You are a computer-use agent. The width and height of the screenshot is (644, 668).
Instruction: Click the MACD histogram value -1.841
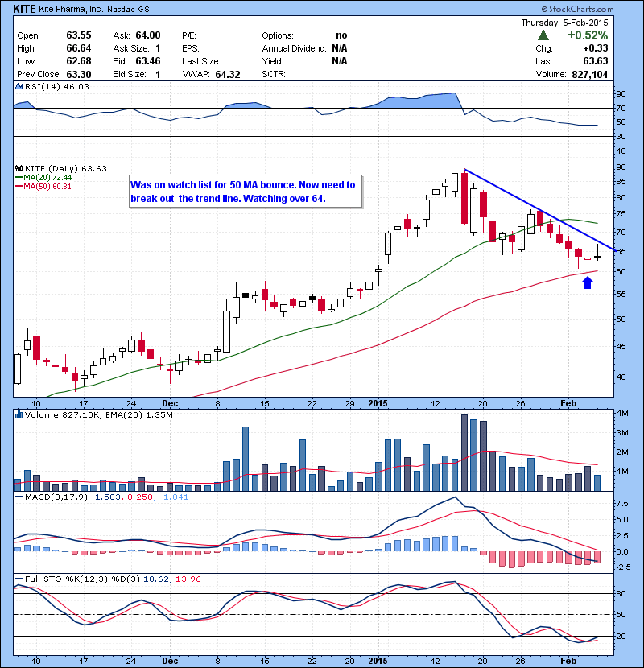pyautogui.click(x=174, y=497)
